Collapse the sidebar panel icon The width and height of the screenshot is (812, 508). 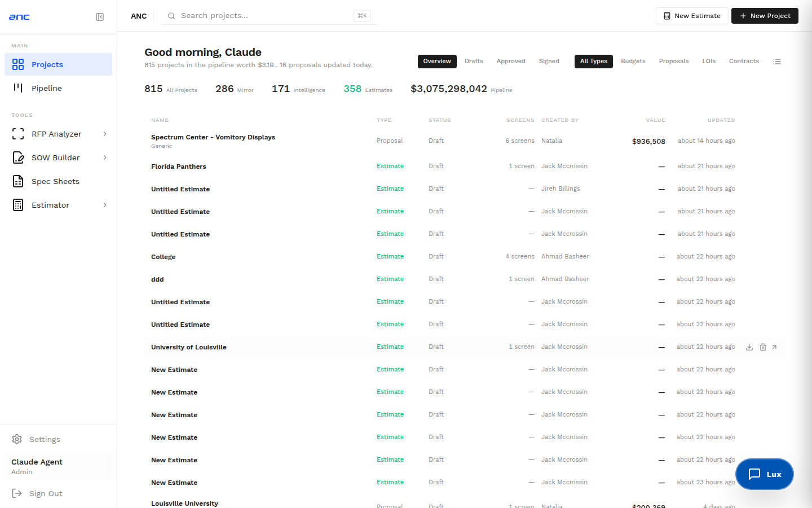[100, 17]
